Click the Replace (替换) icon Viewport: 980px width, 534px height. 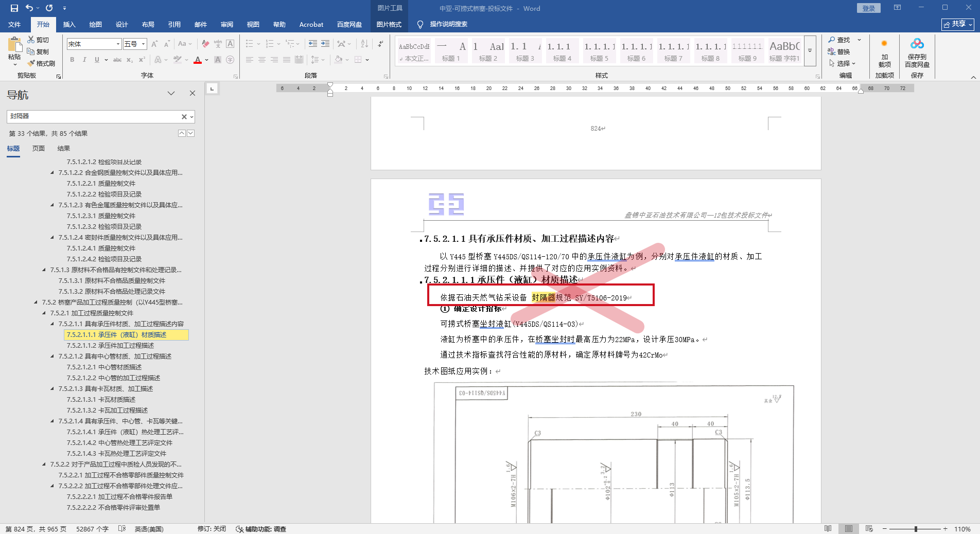point(838,51)
